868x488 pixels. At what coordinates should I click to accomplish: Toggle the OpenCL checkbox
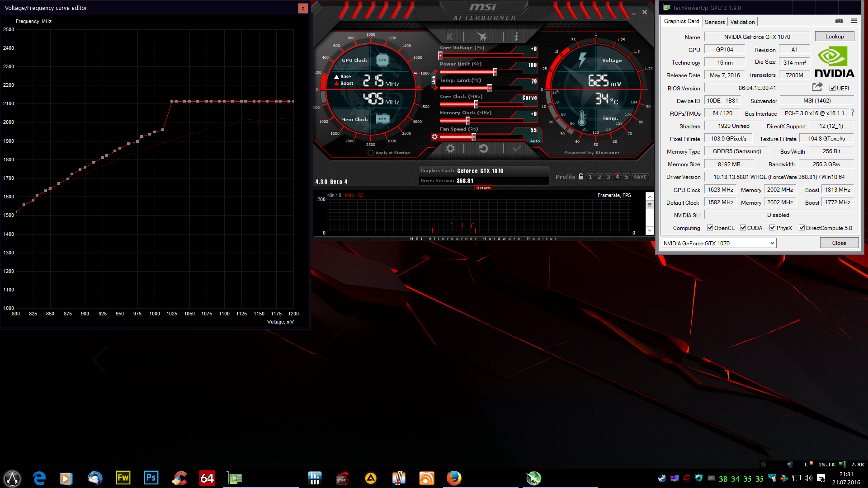coord(710,228)
